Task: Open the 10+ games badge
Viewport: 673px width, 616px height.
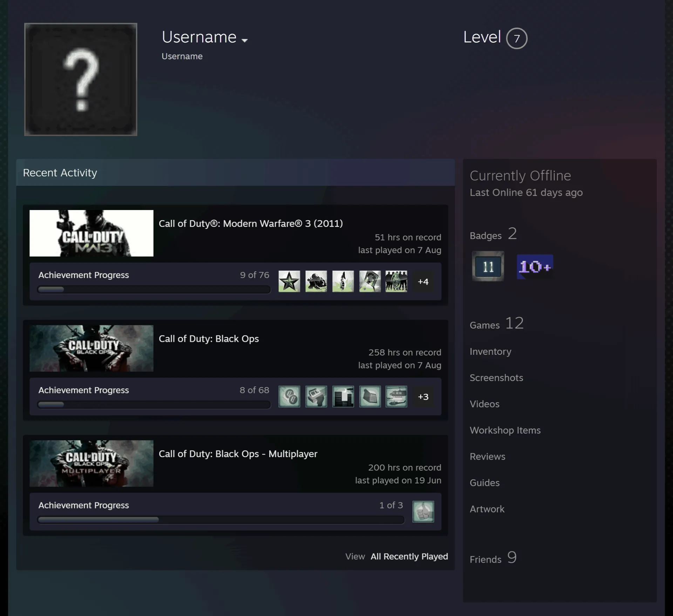Action: click(x=535, y=267)
